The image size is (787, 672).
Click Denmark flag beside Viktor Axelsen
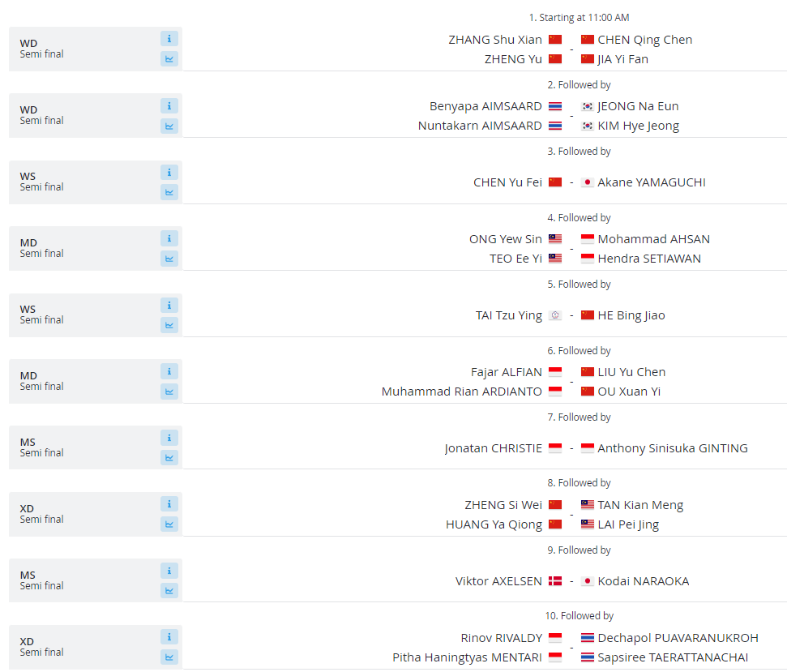click(555, 581)
